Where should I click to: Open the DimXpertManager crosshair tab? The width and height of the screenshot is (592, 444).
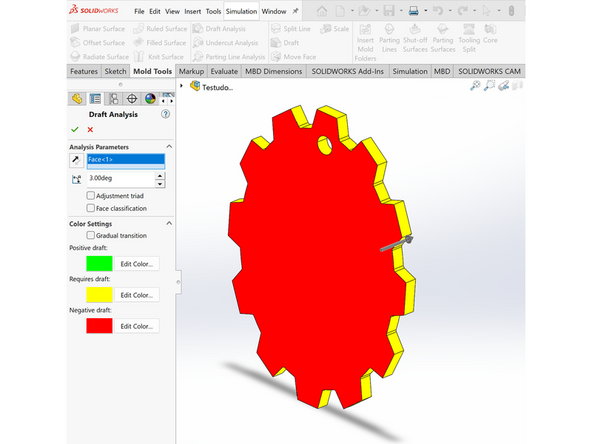click(x=132, y=99)
